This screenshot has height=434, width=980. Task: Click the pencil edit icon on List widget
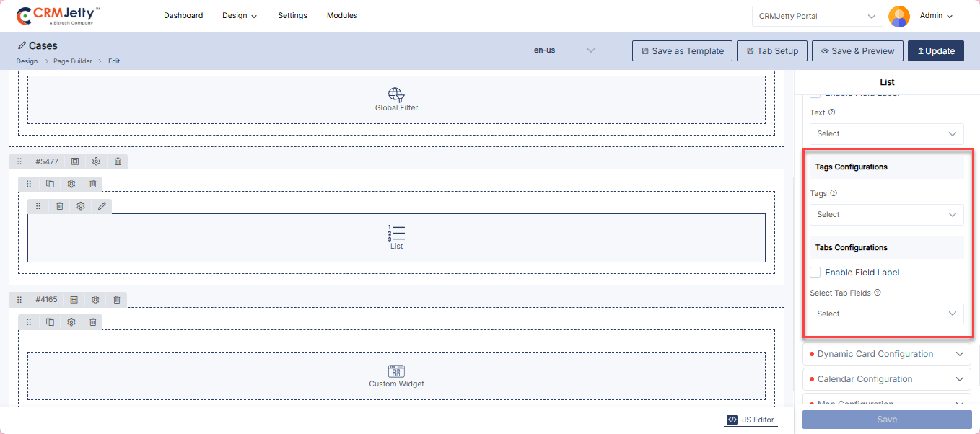pos(102,206)
